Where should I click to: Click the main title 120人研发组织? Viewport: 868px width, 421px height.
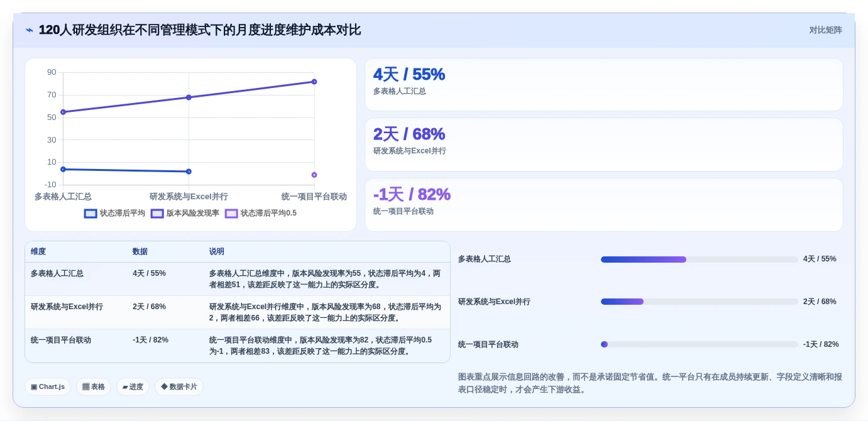pos(200,30)
